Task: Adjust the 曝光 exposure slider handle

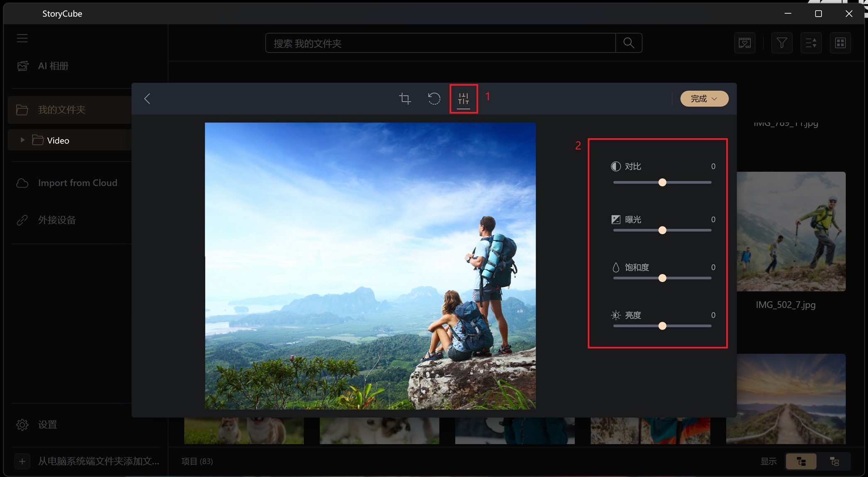Action: coord(662,230)
